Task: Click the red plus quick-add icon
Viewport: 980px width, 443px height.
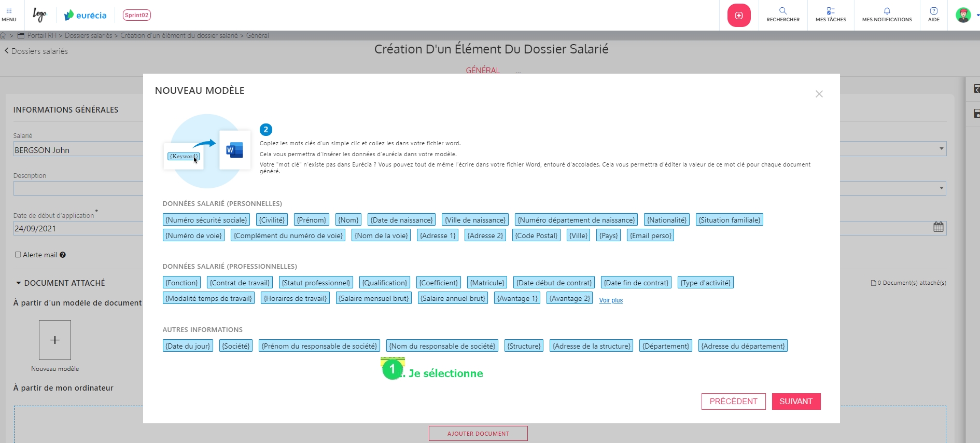Action: pos(739,16)
